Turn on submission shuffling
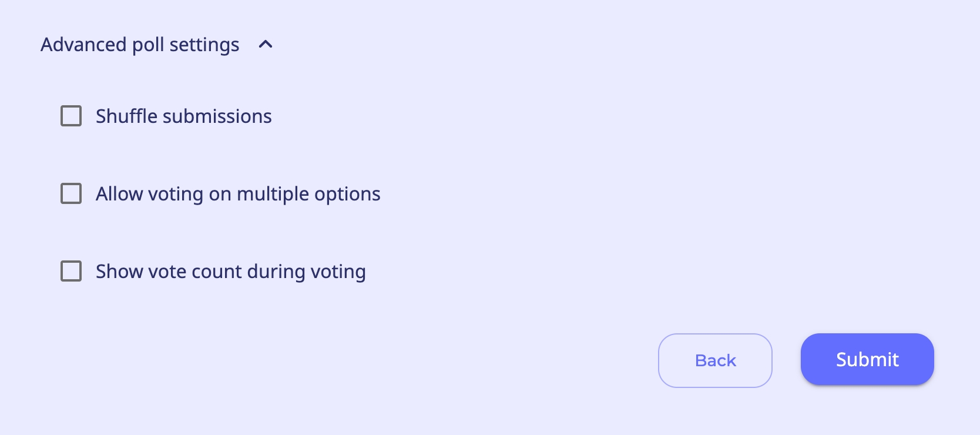This screenshot has height=435, width=980. pos(71,116)
